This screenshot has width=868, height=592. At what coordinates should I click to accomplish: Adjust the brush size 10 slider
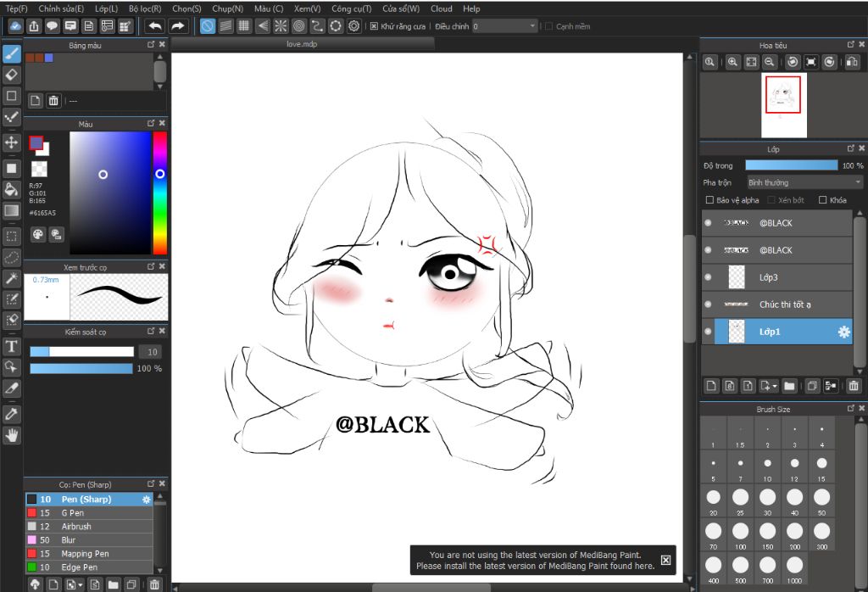[x=82, y=352]
